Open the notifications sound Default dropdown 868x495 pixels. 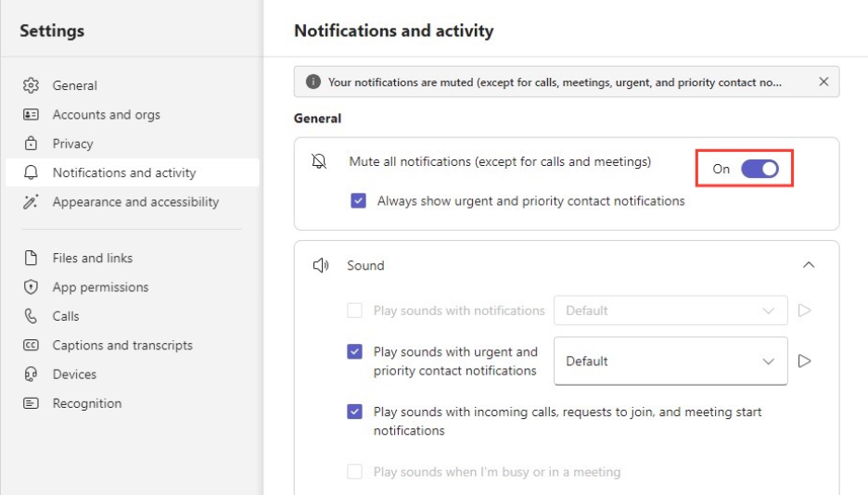point(670,311)
